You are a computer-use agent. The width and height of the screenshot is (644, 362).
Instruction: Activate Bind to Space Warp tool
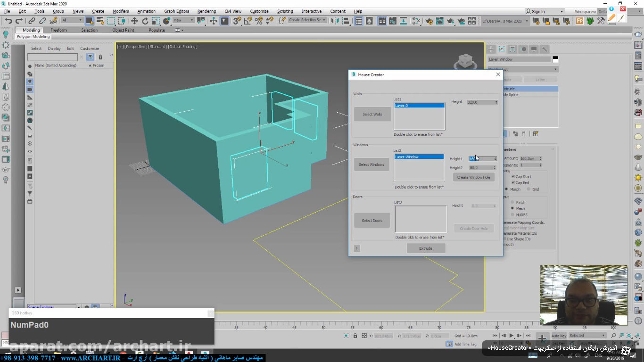coord(53,21)
